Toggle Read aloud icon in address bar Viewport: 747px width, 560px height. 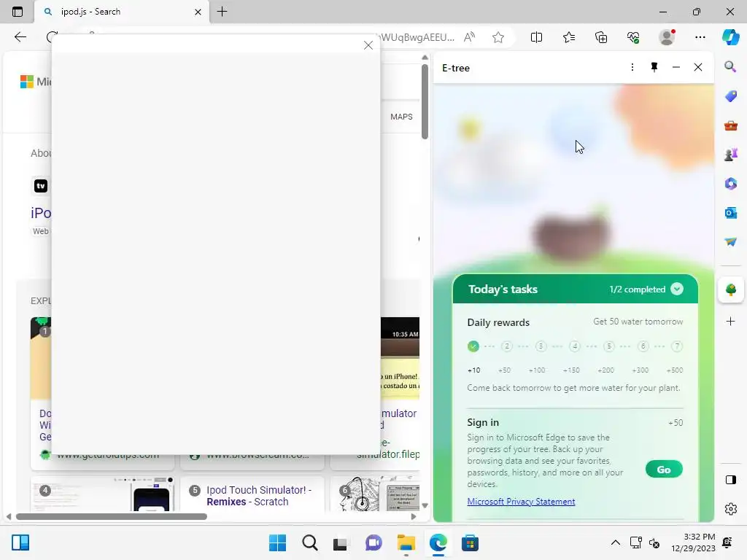[x=469, y=37]
